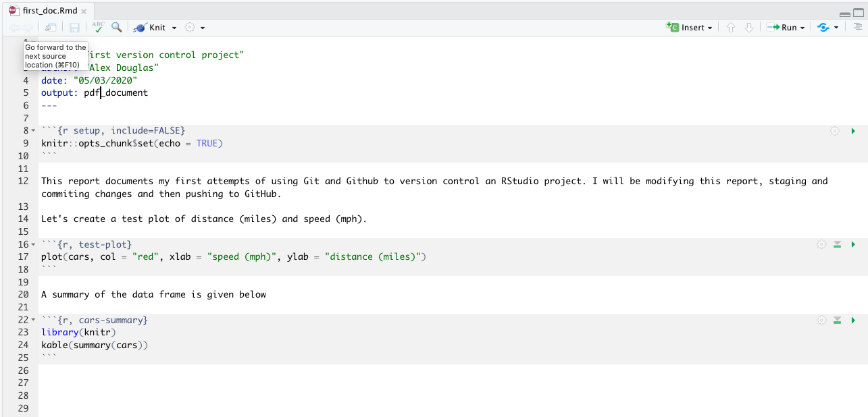Viewport: 868px width, 417px height.
Task: Place cursor at end of line 14 text
Action: pos(367,219)
